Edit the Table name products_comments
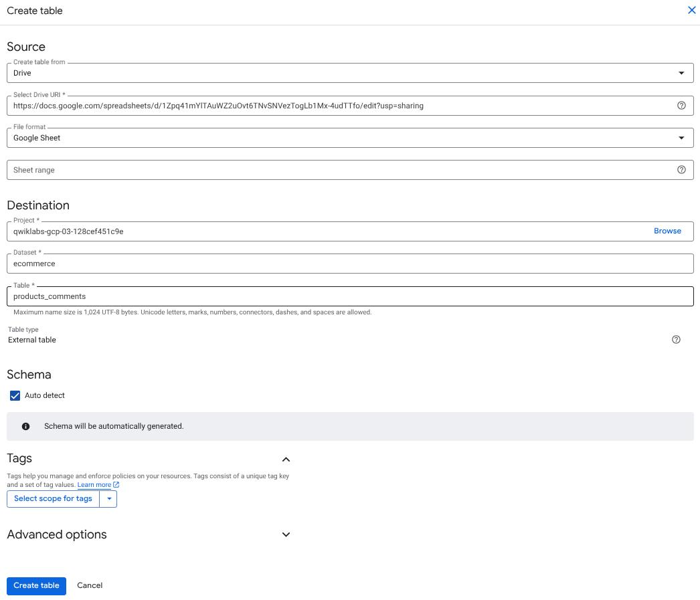700x600 pixels. tap(268, 296)
